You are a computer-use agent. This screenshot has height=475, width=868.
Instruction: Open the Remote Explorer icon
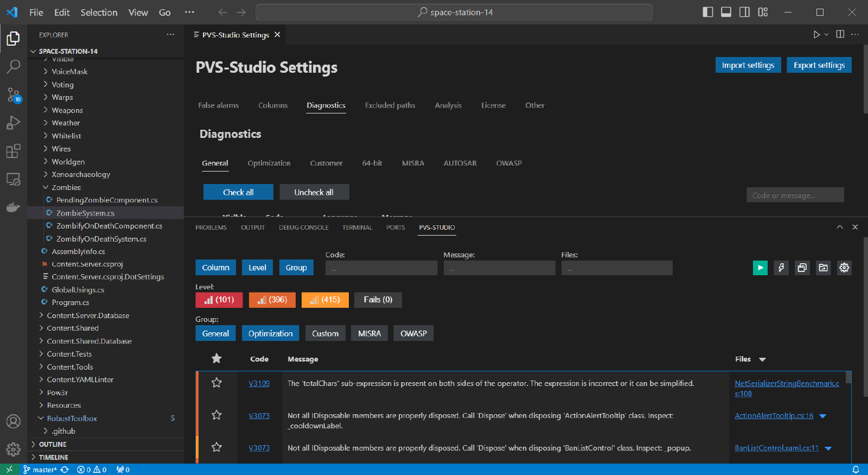(14, 179)
